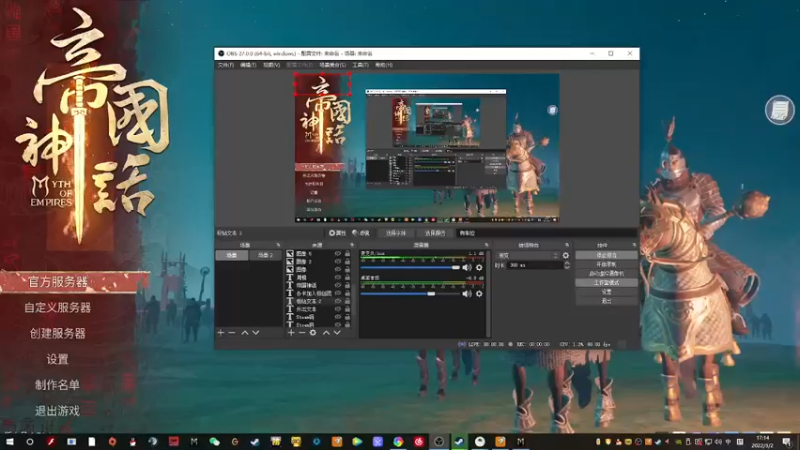Move the scene down with the Scenes down arrow
800x450 pixels.
tap(256, 333)
